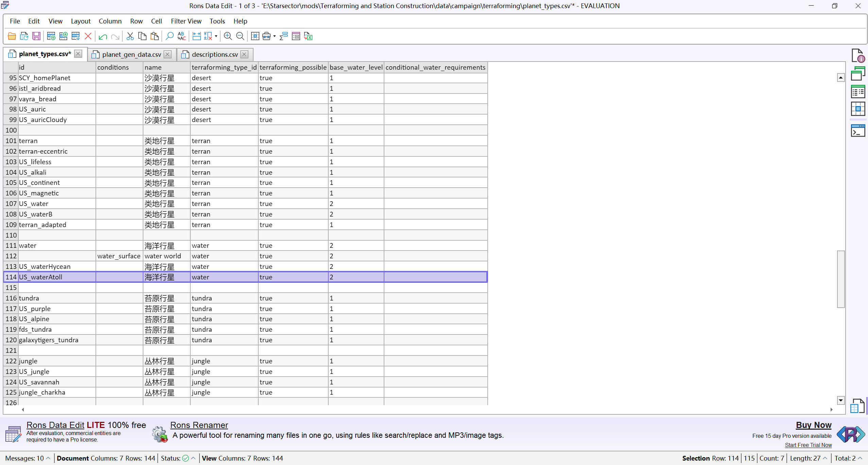Viewport: 868px width, 465px height.
Task: Click the Find and Replace ABC icon
Action: point(182,36)
